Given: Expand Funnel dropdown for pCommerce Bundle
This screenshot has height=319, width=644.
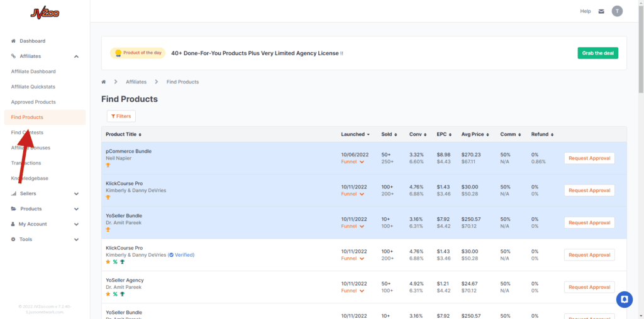Looking at the screenshot, I should tap(353, 161).
